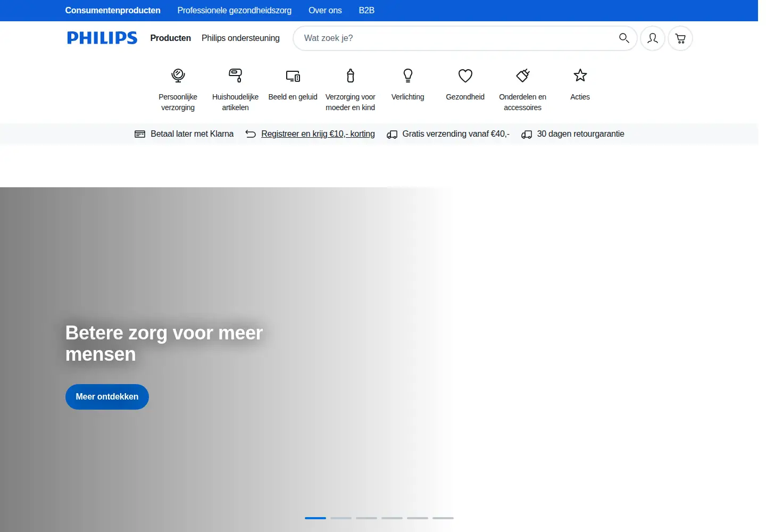The image size is (766, 532).
Task: Open the Over ons tab
Action: point(325,10)
